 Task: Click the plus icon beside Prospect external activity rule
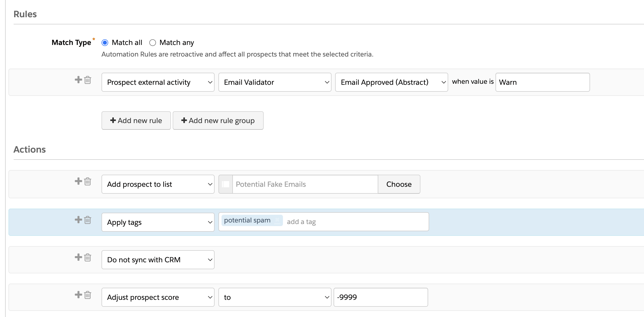78,80
